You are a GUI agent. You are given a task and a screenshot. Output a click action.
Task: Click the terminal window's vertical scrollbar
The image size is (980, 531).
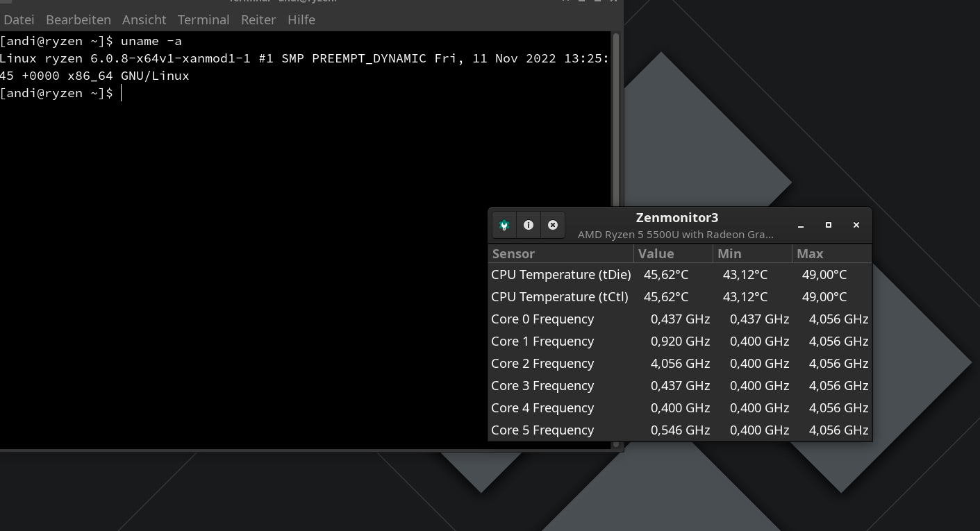point(616,239)
